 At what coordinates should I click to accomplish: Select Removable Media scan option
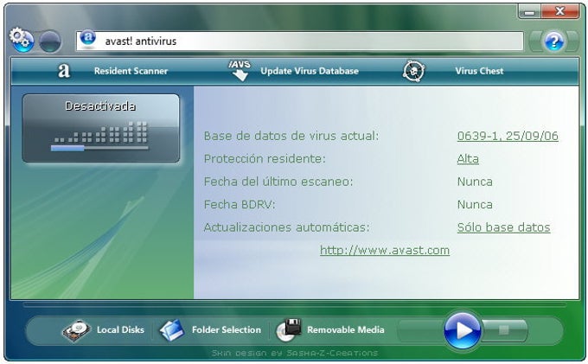click(x=345, y=330)
